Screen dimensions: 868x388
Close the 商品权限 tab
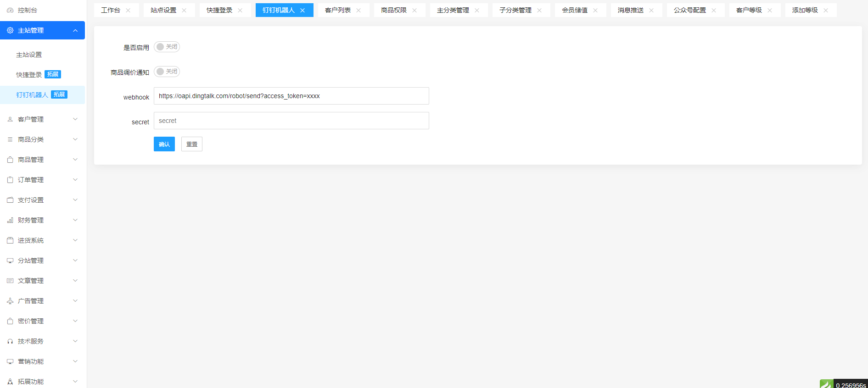point(414,10)
